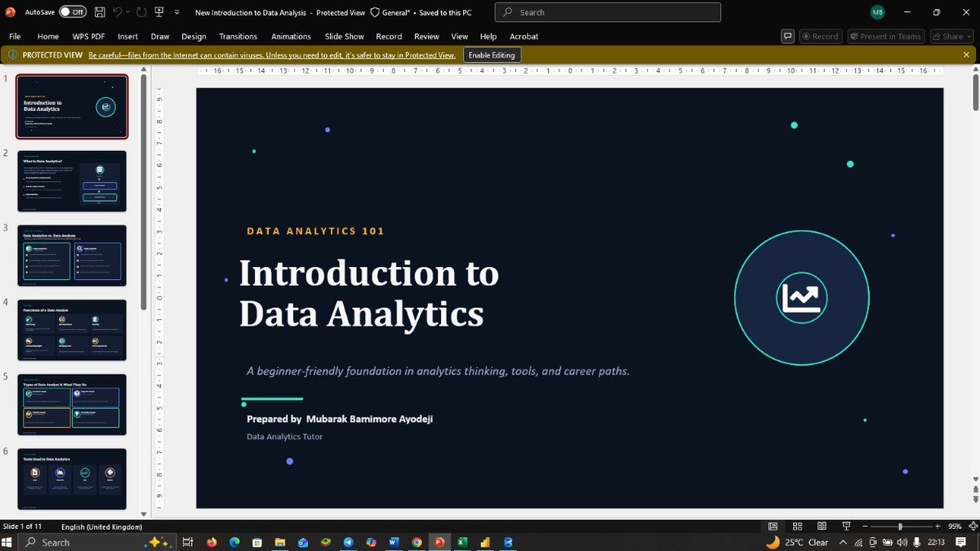Click the Save icon in title bar

[x=100, y=12]
